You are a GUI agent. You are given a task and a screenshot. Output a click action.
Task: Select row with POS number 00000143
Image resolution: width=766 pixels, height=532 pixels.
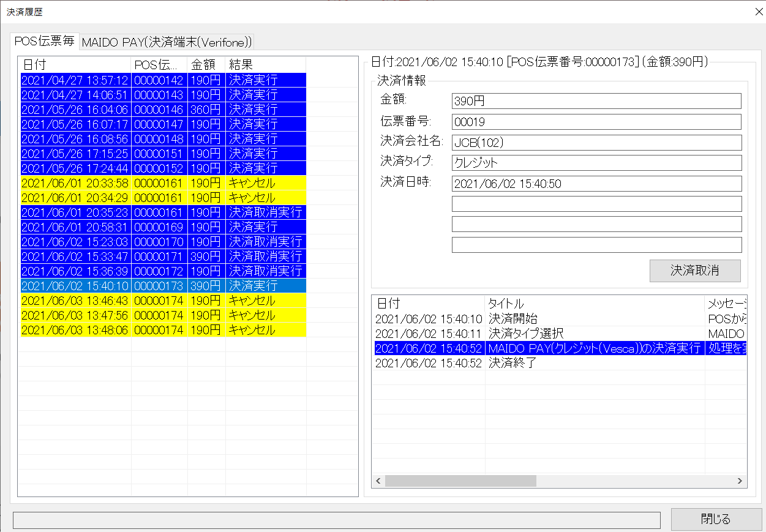(x=163, y=95)
